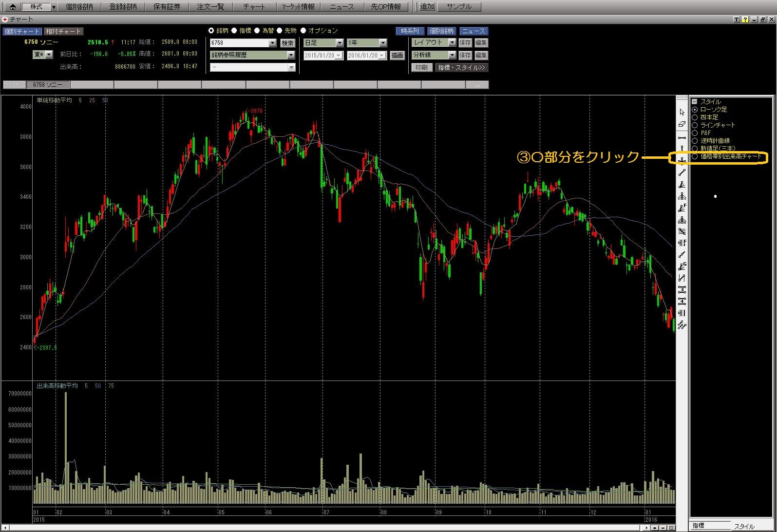The width and height of the screenshot is (777, 532).
Task: Expand the 銘柄参照履歴 dropdown
Action: coord(291,55)
